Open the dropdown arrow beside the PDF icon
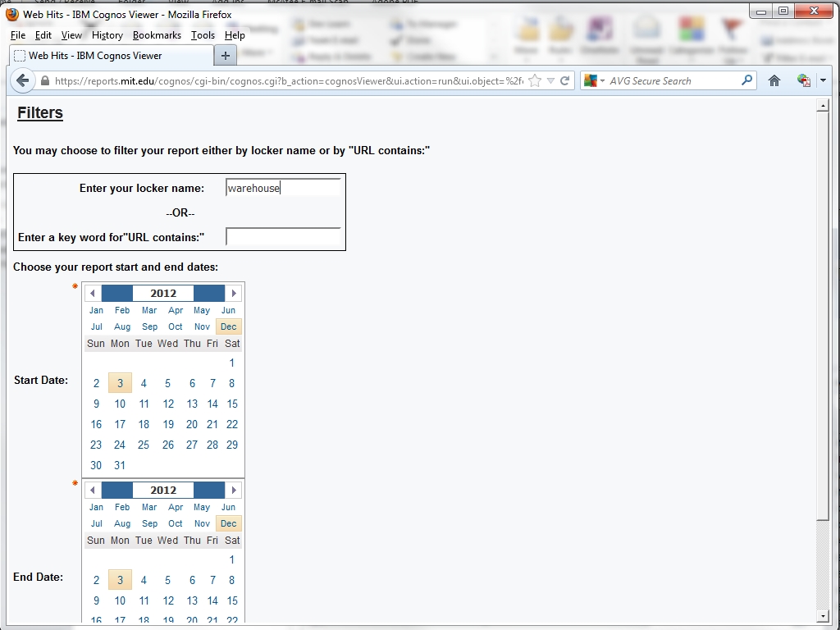The height and width of the screenshot is (630, 840). (823, 80)
